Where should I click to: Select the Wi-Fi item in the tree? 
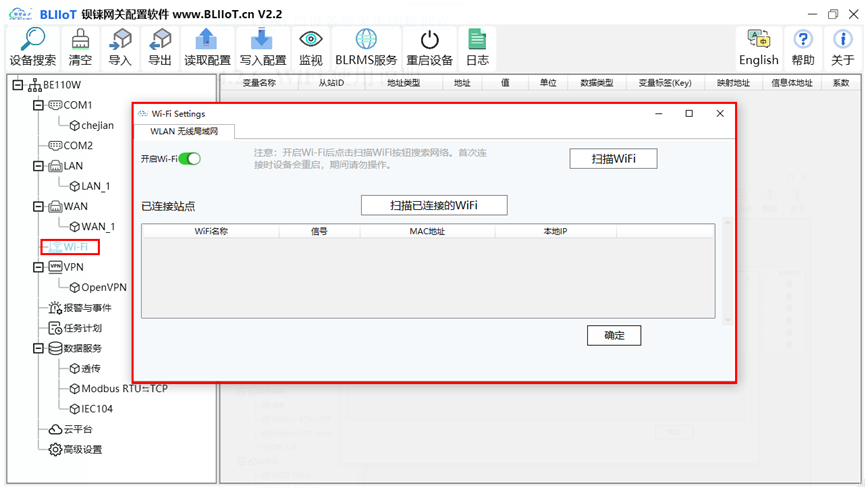[76, 247]
